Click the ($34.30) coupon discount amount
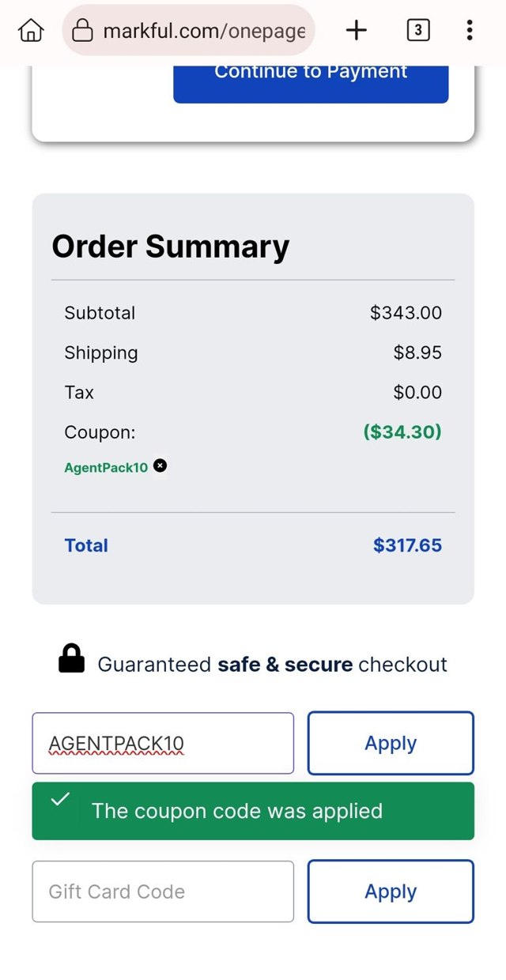Screen dimensions: 506x980 click(402, 432)
